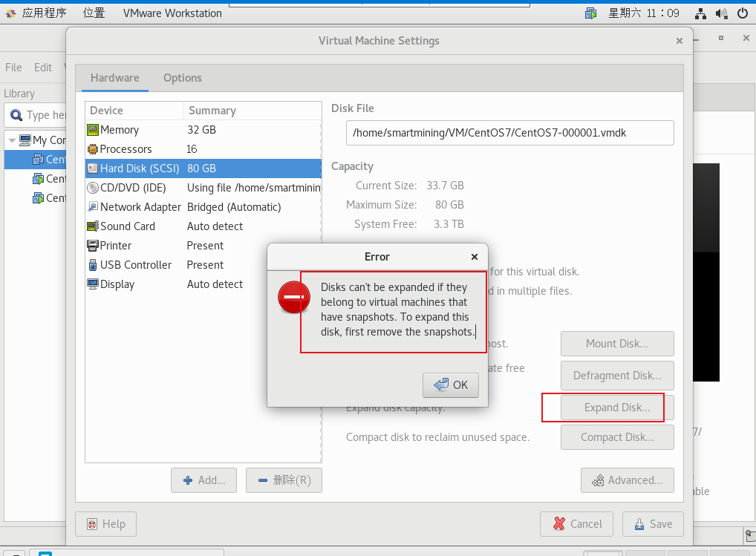Click the USB Controller icon
This screenshot has width=756, height=556.
pos(93,265)
